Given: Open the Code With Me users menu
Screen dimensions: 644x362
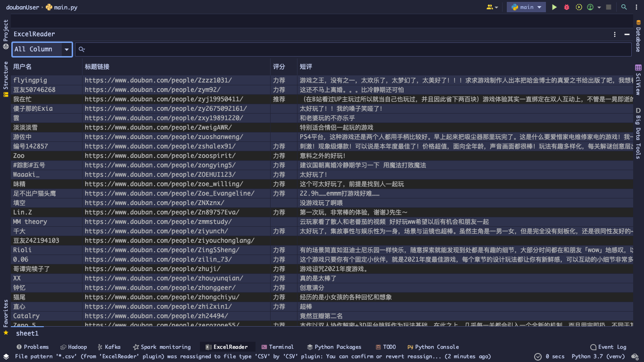Looking at the screenshot, I should point(492,7).
